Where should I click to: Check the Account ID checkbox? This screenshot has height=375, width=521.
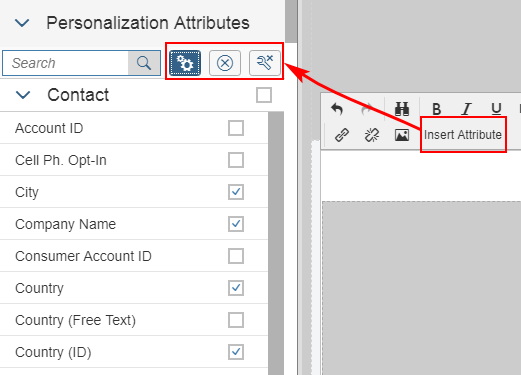(x=236, y=128)
